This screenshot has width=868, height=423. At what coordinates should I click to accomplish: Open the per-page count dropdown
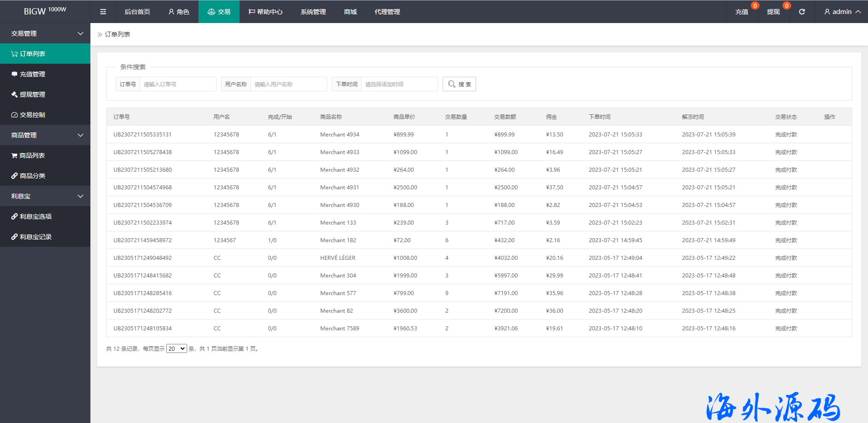(176, 348)
